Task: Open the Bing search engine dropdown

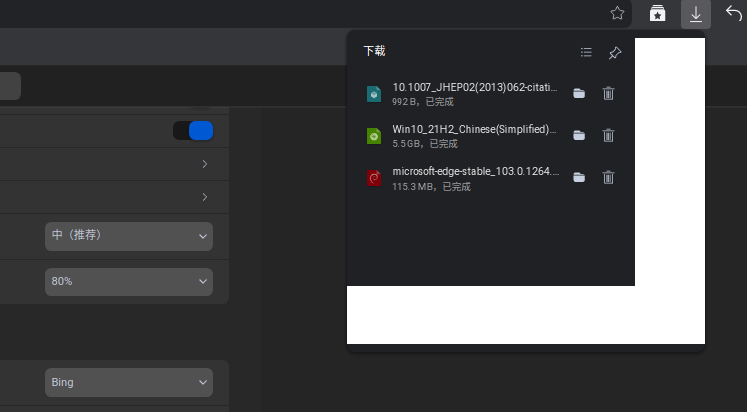Action: point(129,382)
